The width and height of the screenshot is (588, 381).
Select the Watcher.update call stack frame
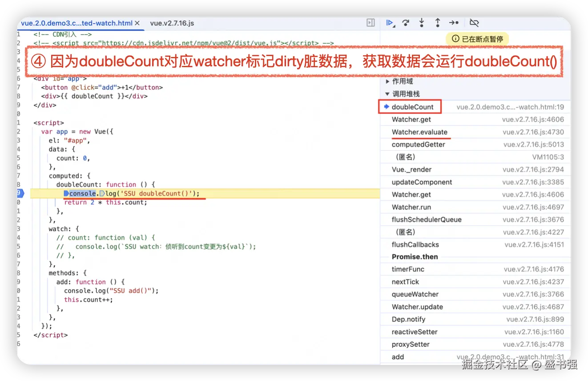coord(475,307)
